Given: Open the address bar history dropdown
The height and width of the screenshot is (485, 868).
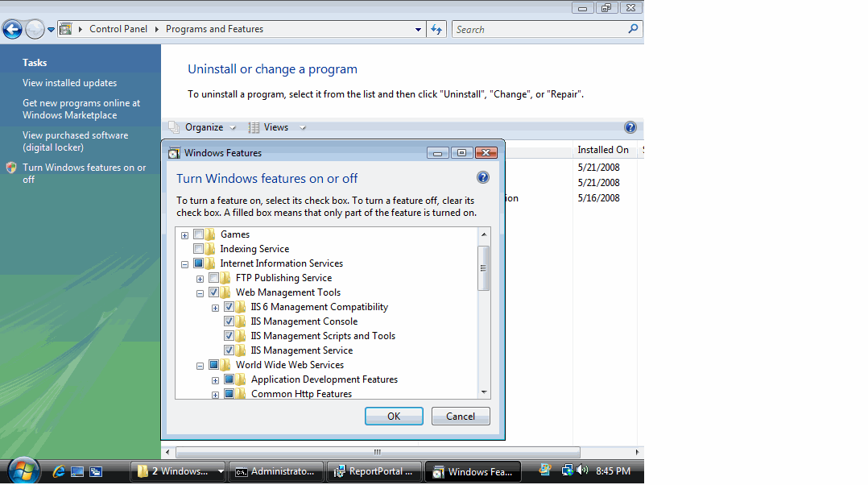Looking at the screenshot, I should click(x=418, y=29).
